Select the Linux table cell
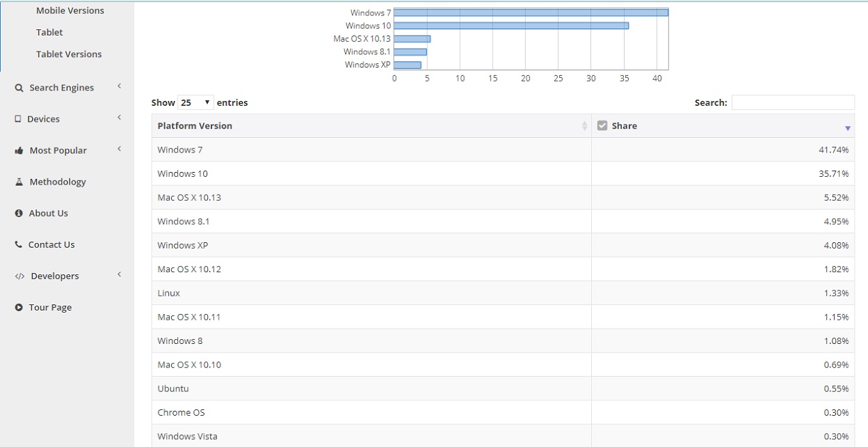 tap(371, 293)
